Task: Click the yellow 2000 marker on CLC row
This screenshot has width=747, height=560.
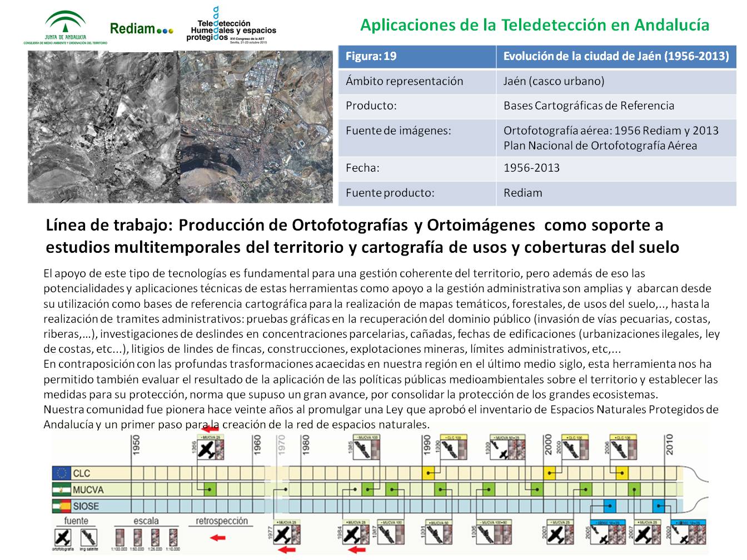Action: coord(550,473)
